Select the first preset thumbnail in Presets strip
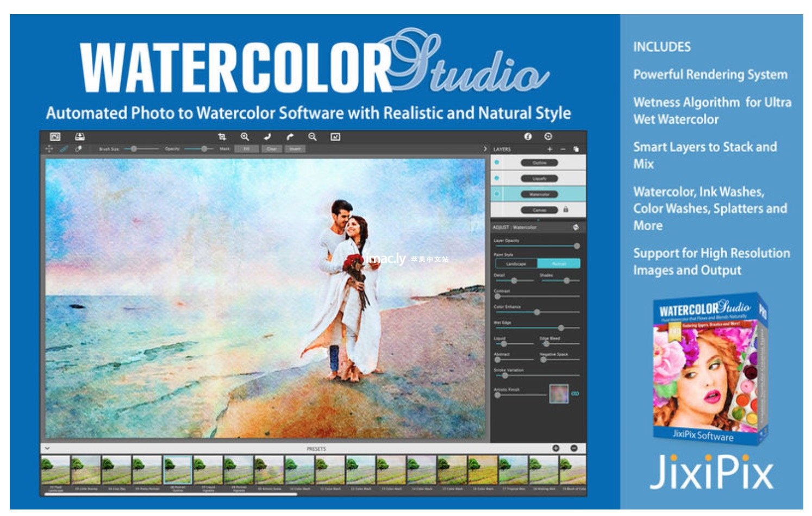 click(x=55, y=470)
